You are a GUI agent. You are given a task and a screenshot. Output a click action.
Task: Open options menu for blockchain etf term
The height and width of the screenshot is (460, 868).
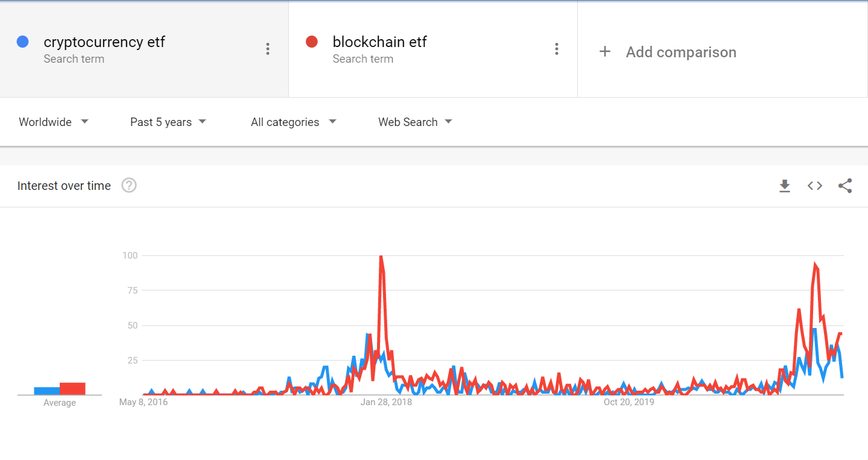(557, 49)
